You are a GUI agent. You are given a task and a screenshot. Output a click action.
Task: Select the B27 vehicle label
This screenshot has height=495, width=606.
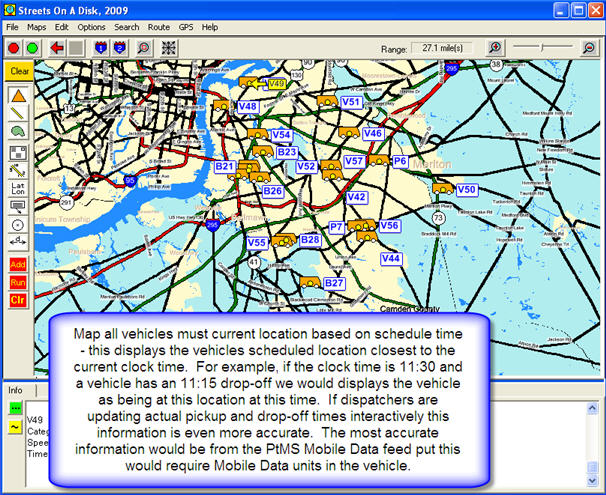pyautogui.click(x=334, y=283)
